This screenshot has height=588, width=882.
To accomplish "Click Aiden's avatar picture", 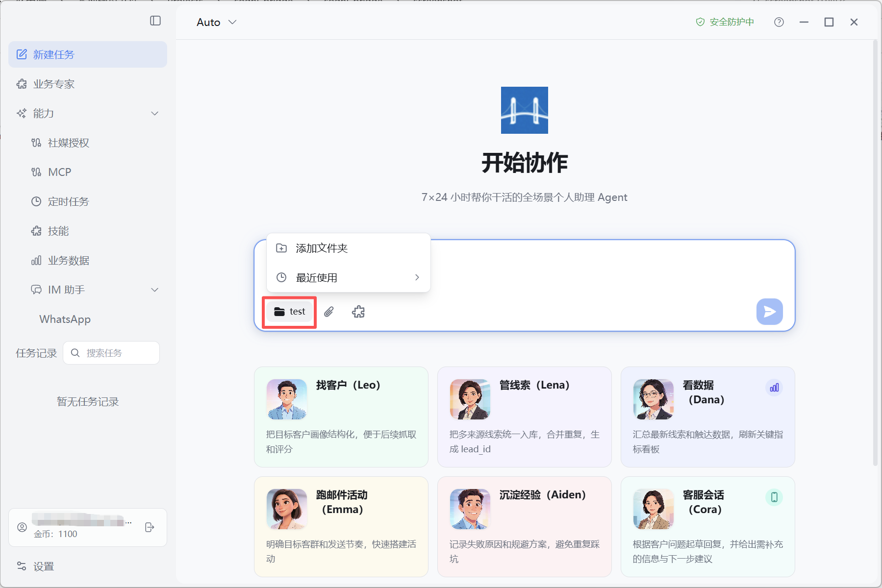I will (470, 509).
